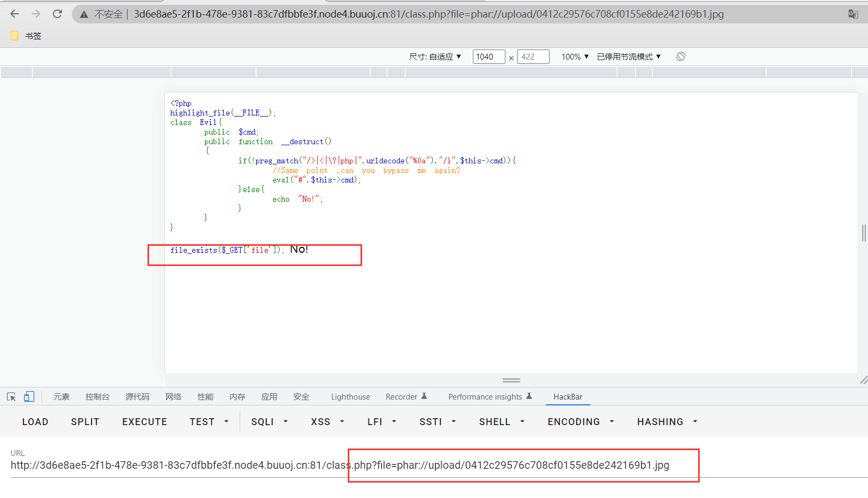This screenshot has height=498, width=868.
Task: Open the ENCODING dropdown menu
Action: [x=581, y=422]
